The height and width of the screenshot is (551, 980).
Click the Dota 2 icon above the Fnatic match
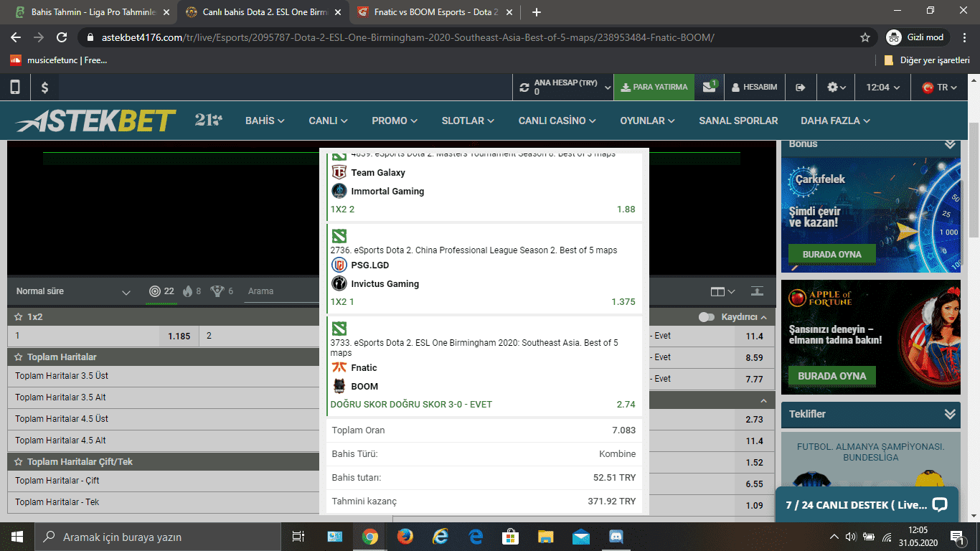coord(339,329)
